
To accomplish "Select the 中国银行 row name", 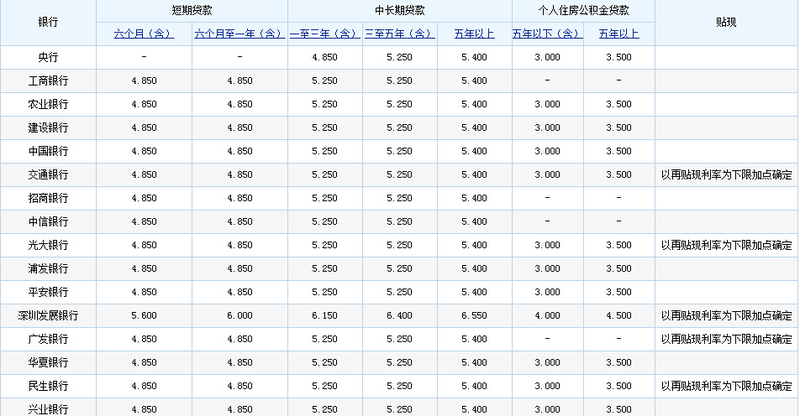I will [x=48, y=151].
